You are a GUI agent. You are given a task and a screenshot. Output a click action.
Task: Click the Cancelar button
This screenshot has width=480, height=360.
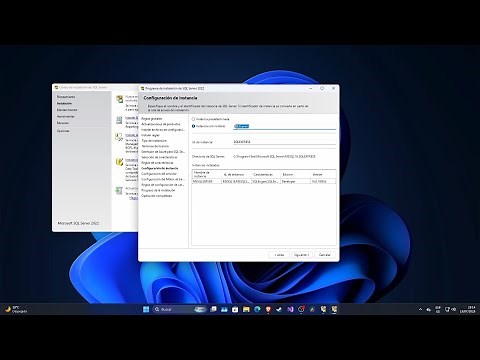pos(324,255)
